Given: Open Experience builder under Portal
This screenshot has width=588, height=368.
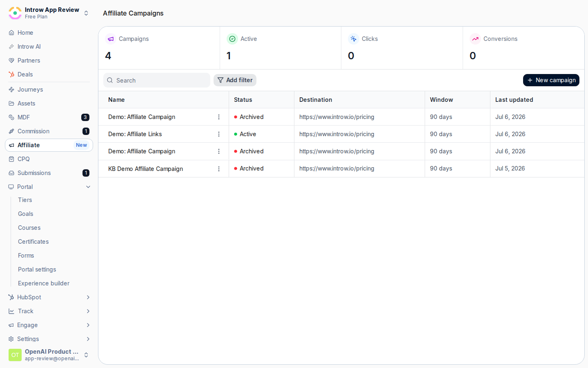Looking at the screenshot, I should [44, 283].
